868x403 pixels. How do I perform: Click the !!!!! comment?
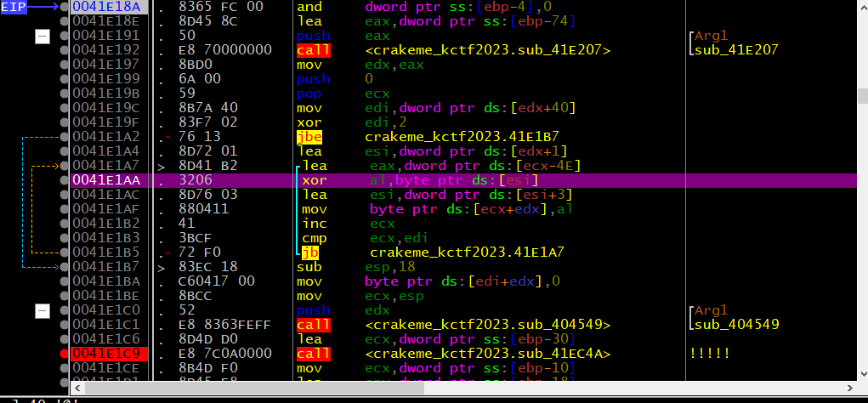(710, 353)
